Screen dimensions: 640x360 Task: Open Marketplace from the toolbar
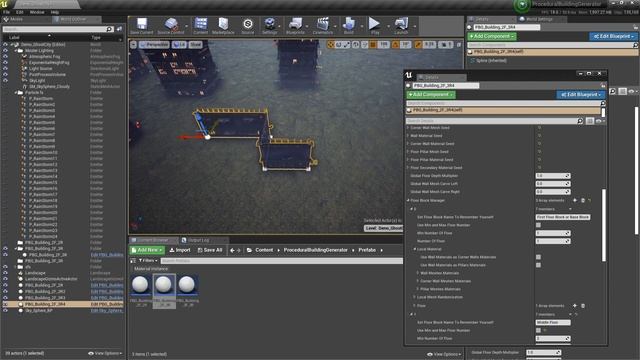[223, 26]
